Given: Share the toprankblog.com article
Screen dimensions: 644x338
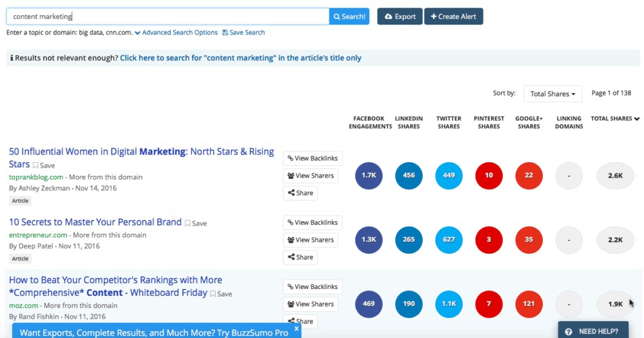Looking at the screenshot, I should pos(300,193).
